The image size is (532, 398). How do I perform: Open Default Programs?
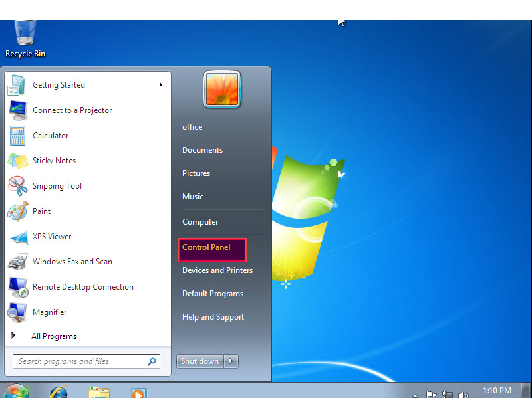[213, 294]
